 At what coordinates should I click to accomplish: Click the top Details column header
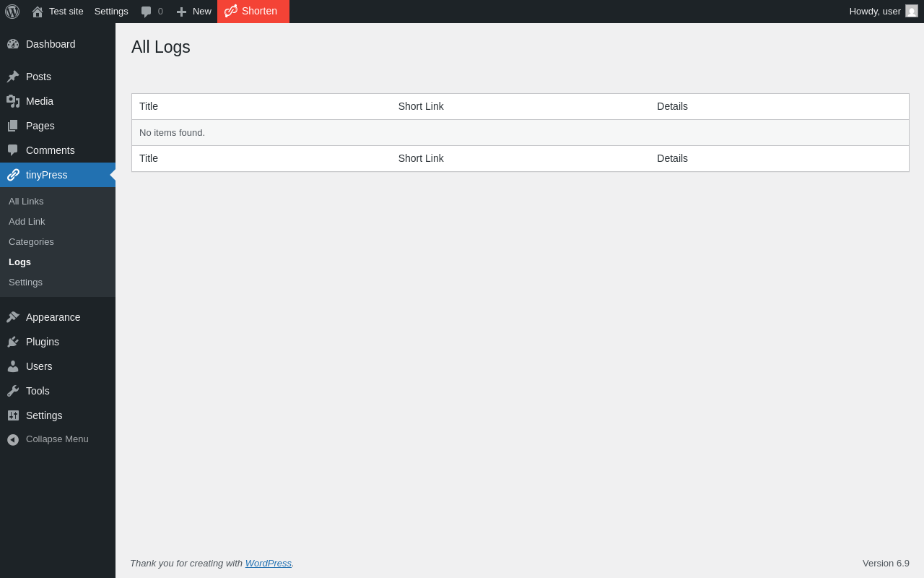672,106
